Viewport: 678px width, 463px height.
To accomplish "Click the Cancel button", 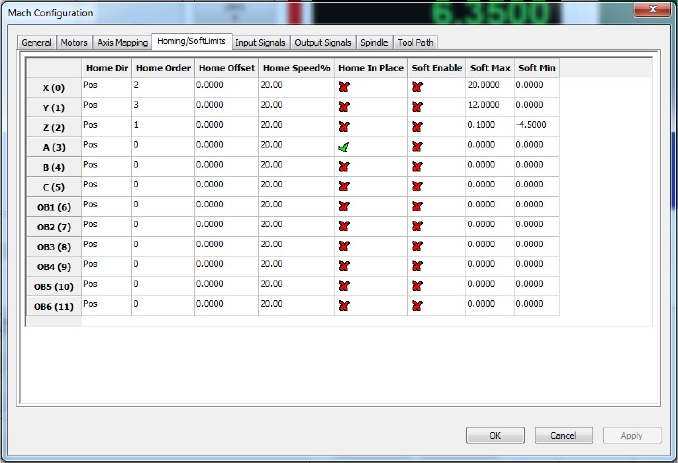I will [x=563, y=435].
